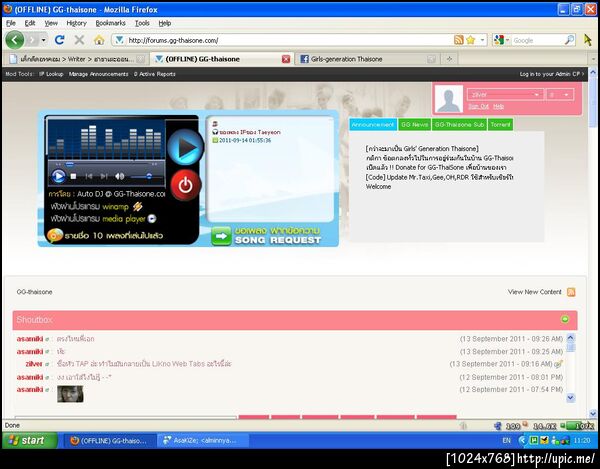600x469 pixels.
Task: Open the list all tabs dropdown
Action: 593,59
